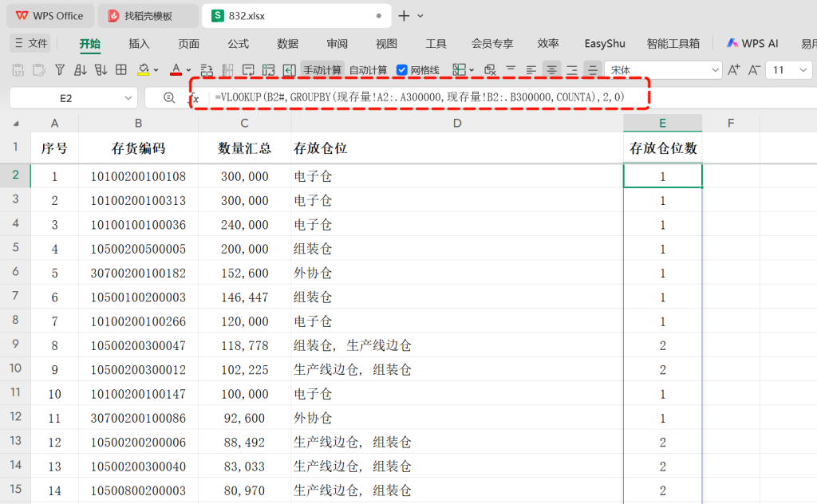Sort ascending with the A-Z icon
Viewport: 817px width, 504px height.
81,69
